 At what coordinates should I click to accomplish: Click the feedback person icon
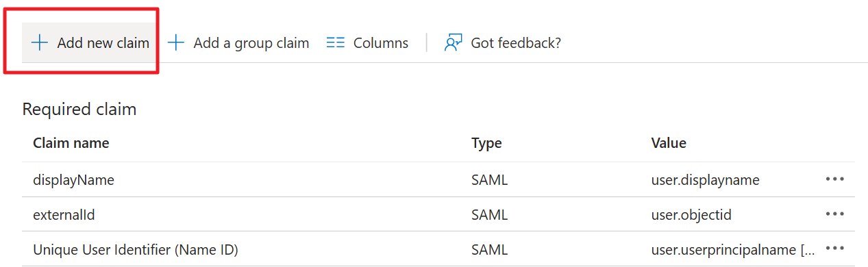coord(454,42)
